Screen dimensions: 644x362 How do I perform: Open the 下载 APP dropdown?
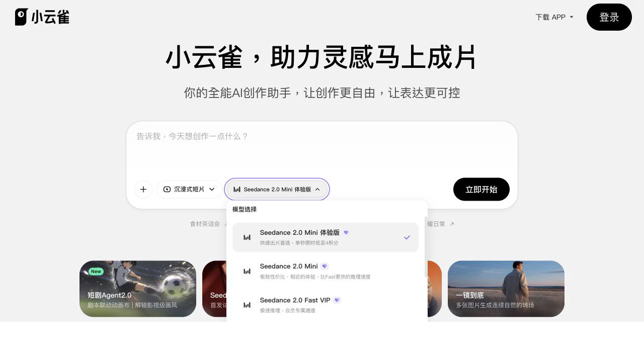[554, 17]
